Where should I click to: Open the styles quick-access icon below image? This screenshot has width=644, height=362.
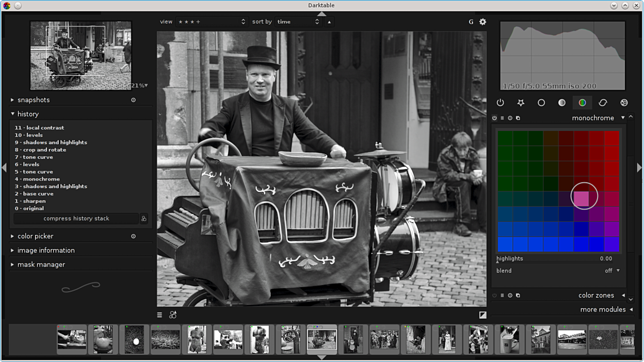pos(173,315)
